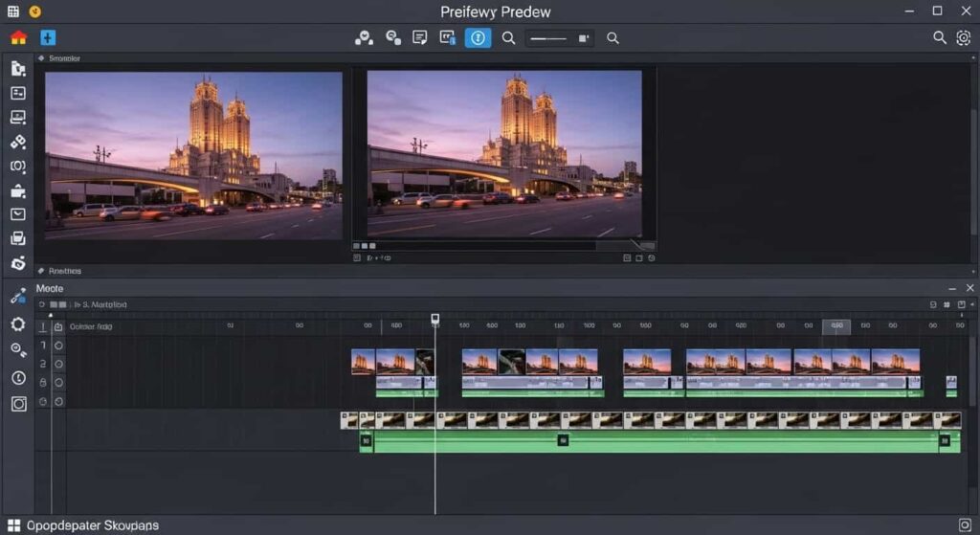Image resolution: width=980 pixels, height=535 pixels.
Task: Select the underlined 1 icon in track header
Action: pyautogui.click(x=42, y=326)
